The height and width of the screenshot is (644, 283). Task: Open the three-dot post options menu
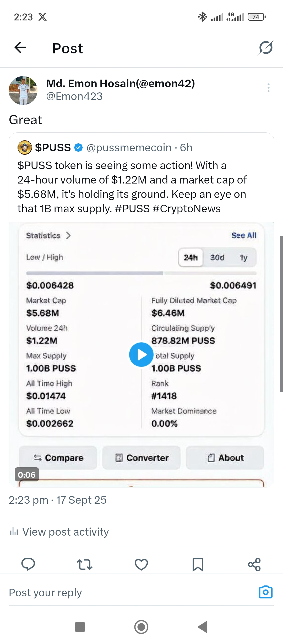268,88
